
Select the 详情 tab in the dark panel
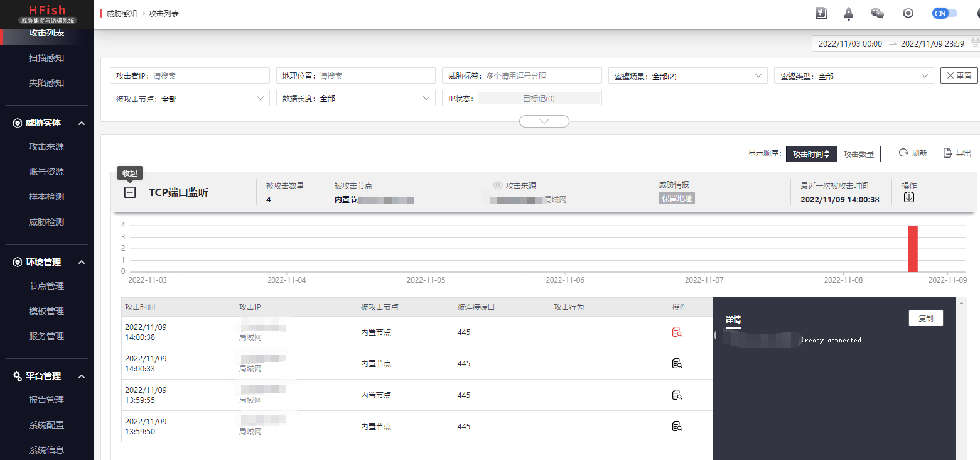(x=733, y=320)
